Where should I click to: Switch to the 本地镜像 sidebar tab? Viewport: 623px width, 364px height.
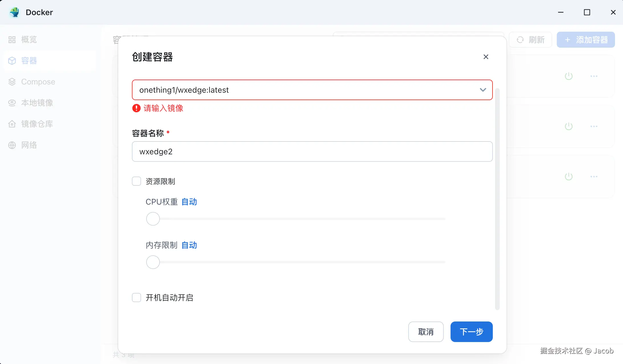37,103
